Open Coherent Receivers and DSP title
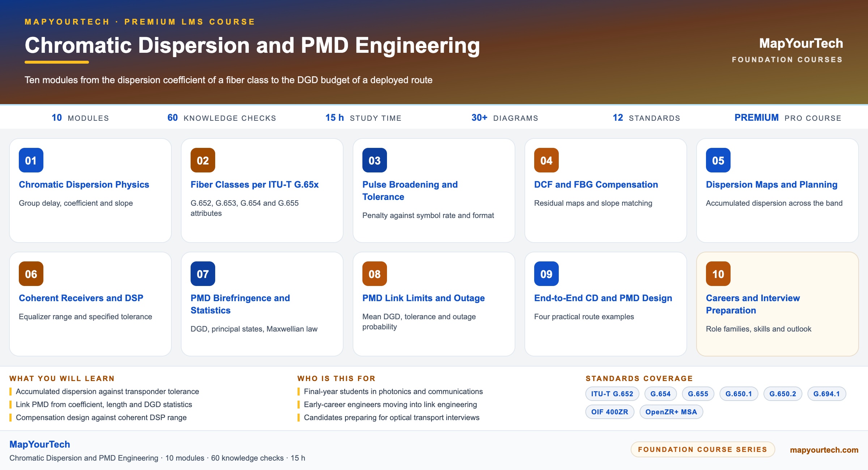868x470 pixels. pos(81,298)
